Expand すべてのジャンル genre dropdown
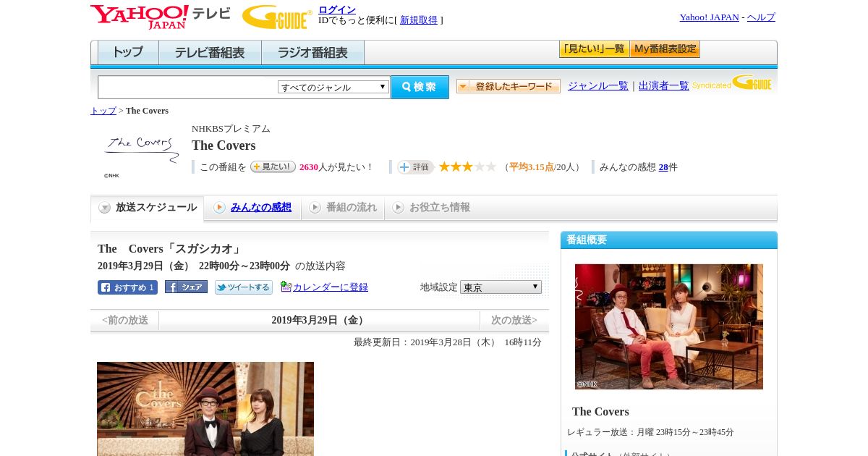868x456 pixels. pyautogui.click(x=333, y=87)
